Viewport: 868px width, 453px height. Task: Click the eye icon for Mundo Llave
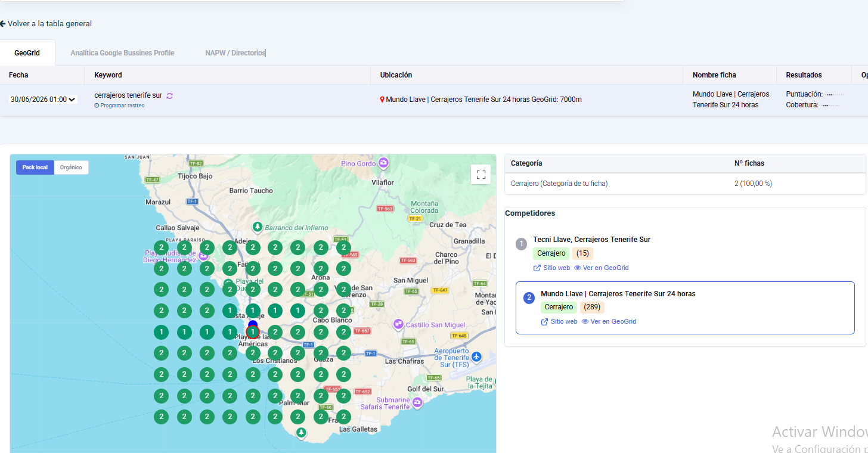tap(585, 322)
